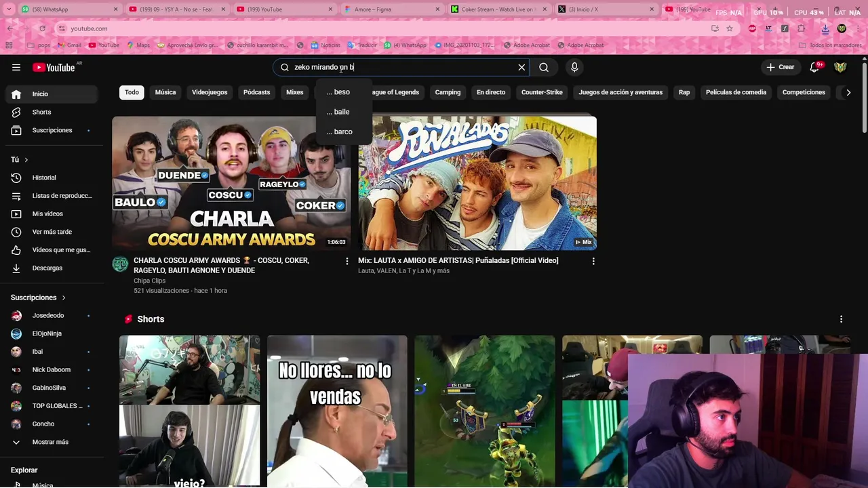Open Mis vídeos in the sidebar
The image size is (868, 488).
(52, 213)
